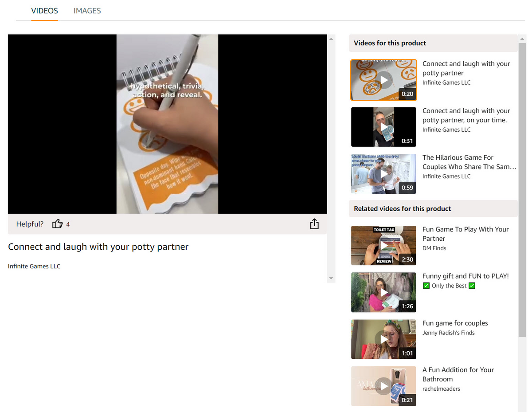Viewport: 532px width, 412px height.
Task: Click 'Connect and laugh, on your time' title
Action: click(x=466, y=115)
